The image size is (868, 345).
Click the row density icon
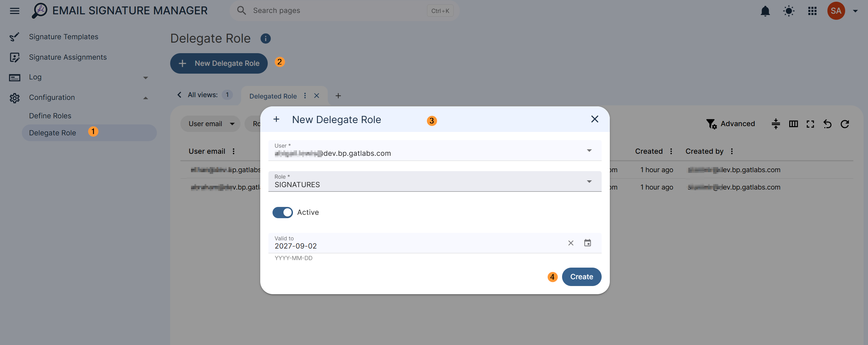pos(776,124)
